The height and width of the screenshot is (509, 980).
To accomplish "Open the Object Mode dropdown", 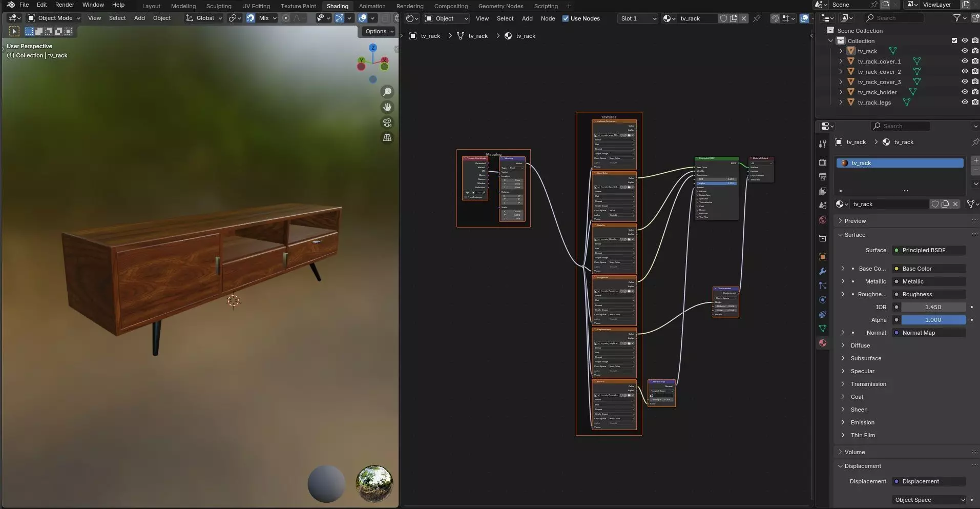I will 54,18.
